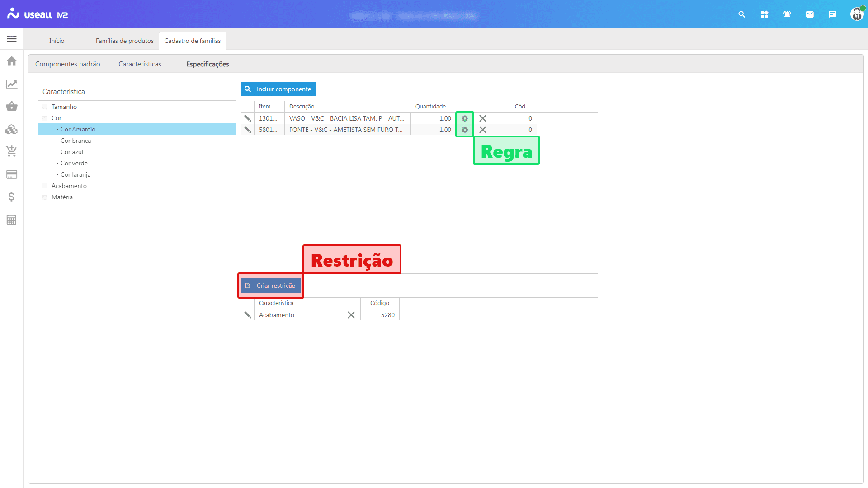The width and height of the screenshot is (868, 488).
Task: Edit the Acabamento restriction with pencil icon
Action: (248, 315)
